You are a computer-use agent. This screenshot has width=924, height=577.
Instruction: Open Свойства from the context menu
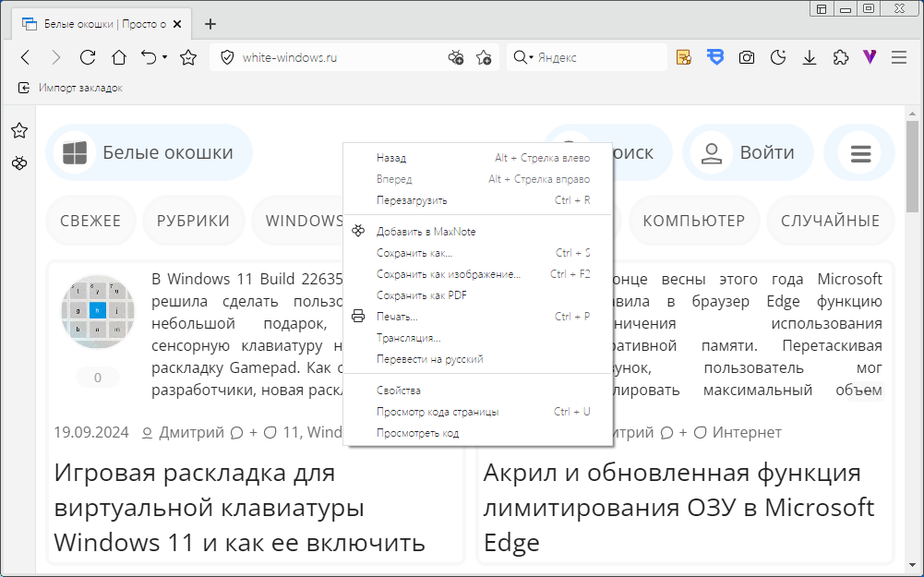coord(478,391)
